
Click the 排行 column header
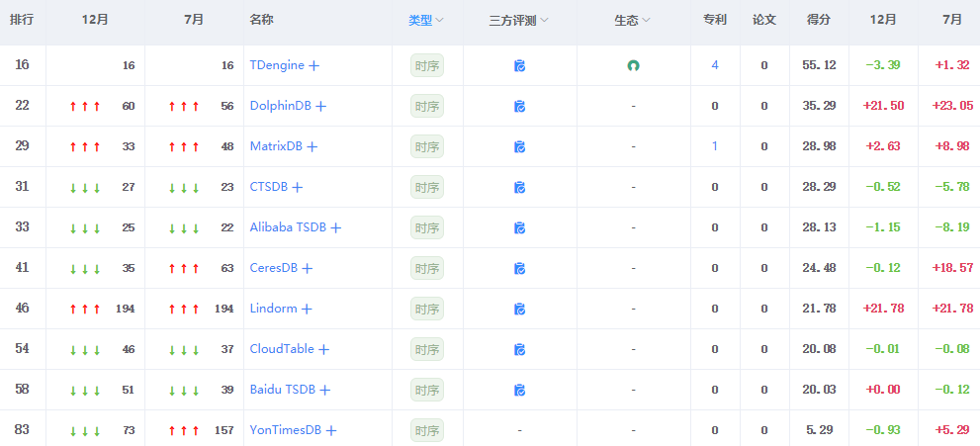[x=22, y=20]
